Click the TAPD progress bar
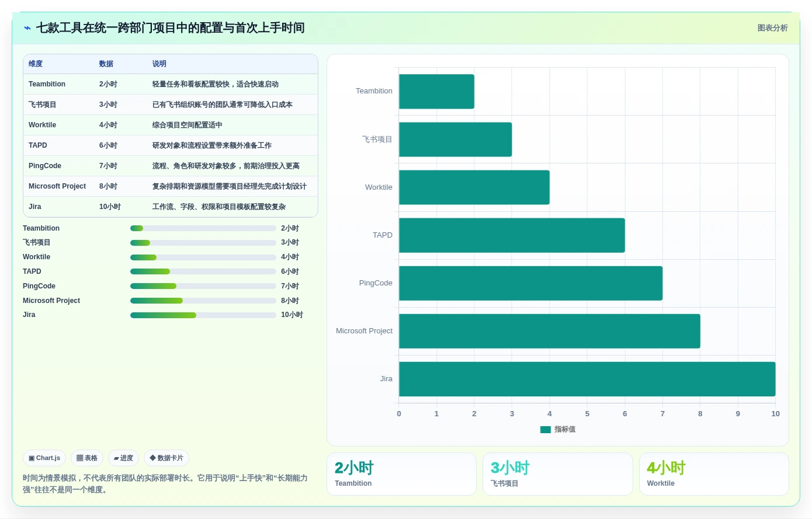This screenshot has width=812, height=519. pyautogui.click(x=203, y=271)
